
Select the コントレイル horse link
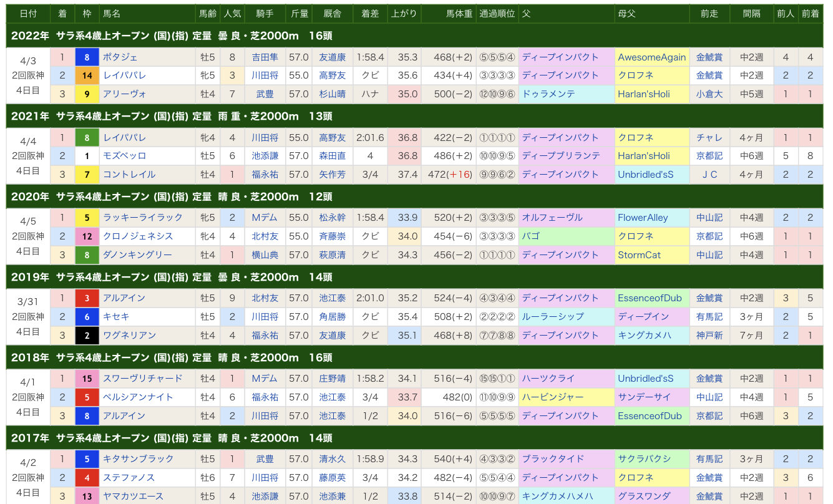pos(129,175)
